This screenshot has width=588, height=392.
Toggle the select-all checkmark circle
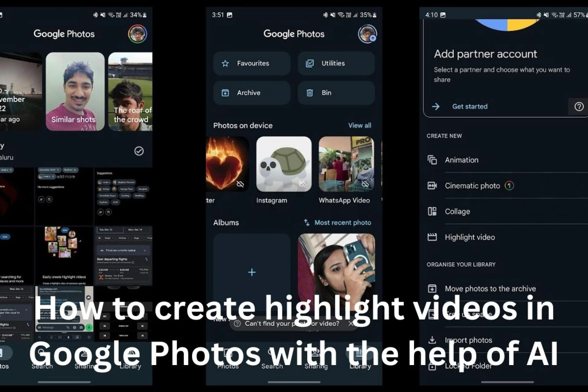(139, 151)
